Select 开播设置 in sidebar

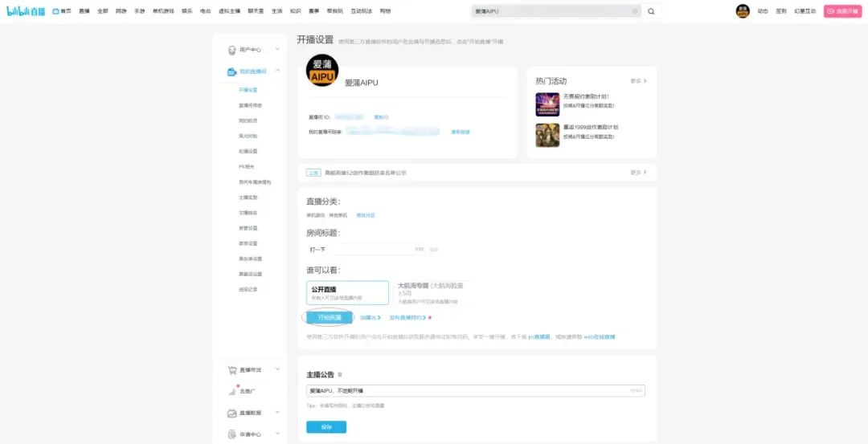pos(248,90)
